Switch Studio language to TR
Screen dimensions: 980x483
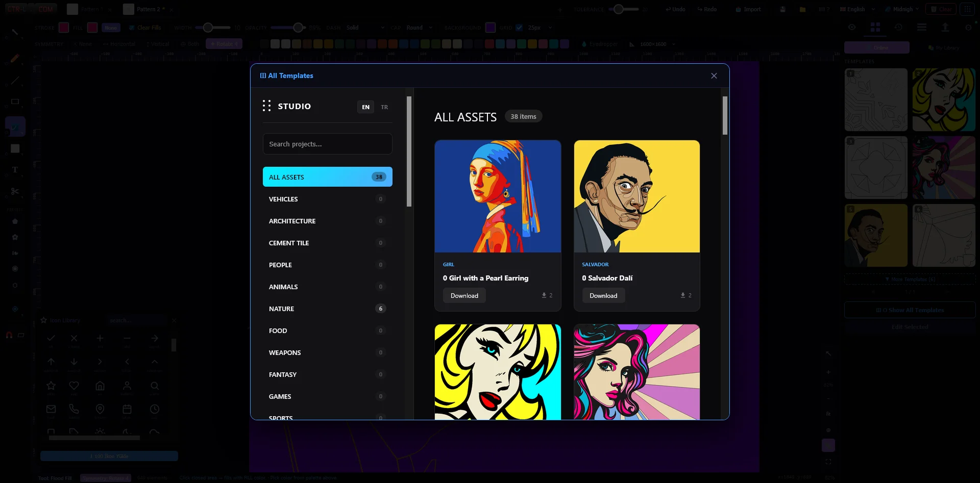click(384, 107)
